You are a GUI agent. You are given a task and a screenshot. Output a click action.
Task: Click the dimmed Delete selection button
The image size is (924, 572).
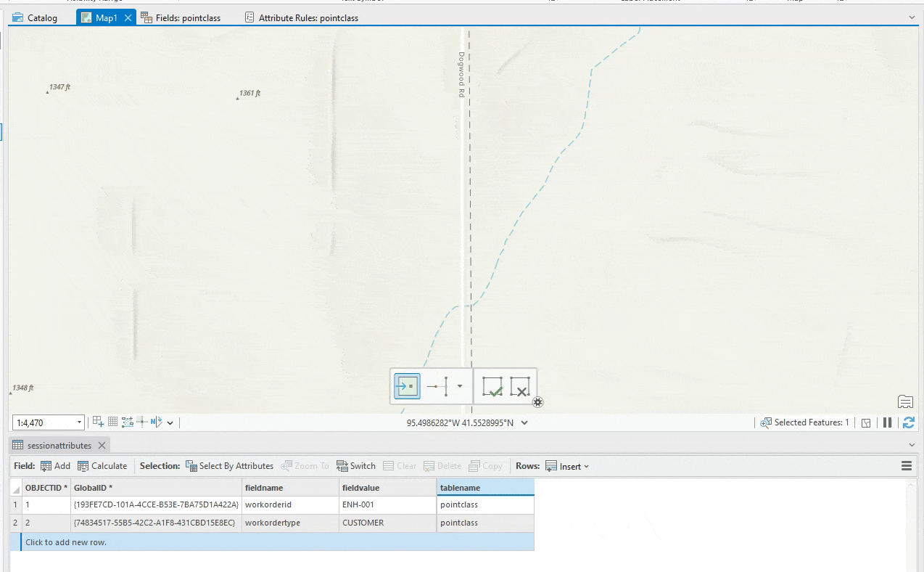click(x=442, y=466)
